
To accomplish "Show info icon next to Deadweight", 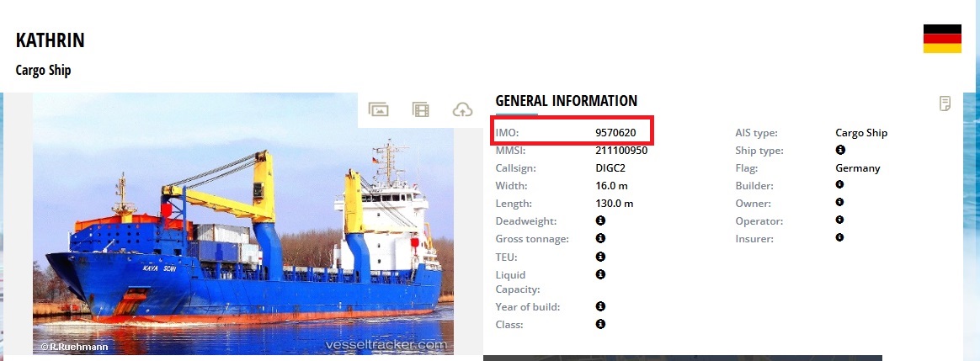I will (600, 220).
